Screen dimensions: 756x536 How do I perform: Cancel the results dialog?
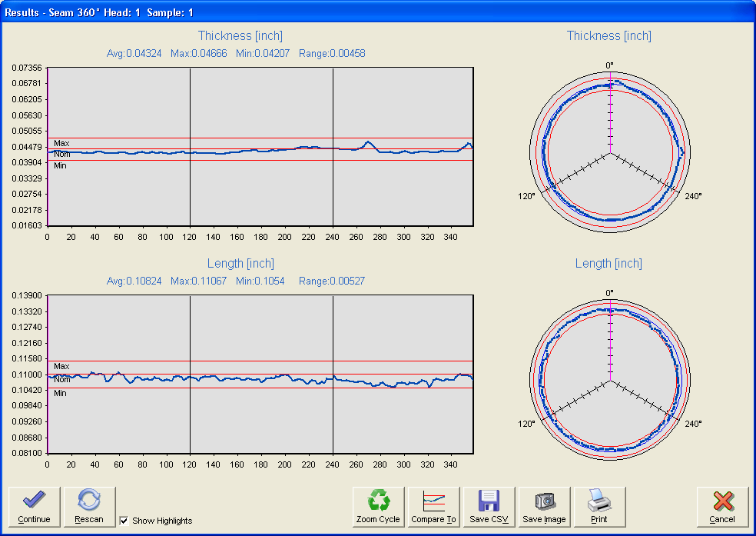(x=722, y=507)
